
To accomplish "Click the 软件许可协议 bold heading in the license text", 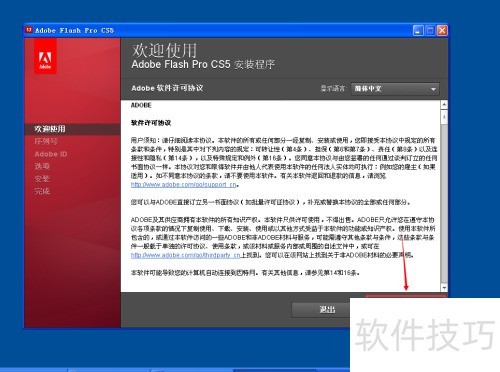I will point(151,123).
